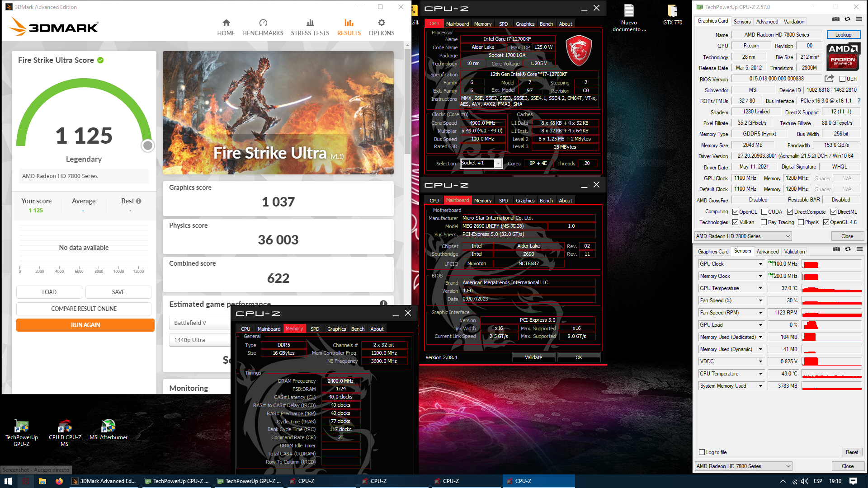
Task: Open About tab in Memory CPU-Z window
Action: point(377,329)
